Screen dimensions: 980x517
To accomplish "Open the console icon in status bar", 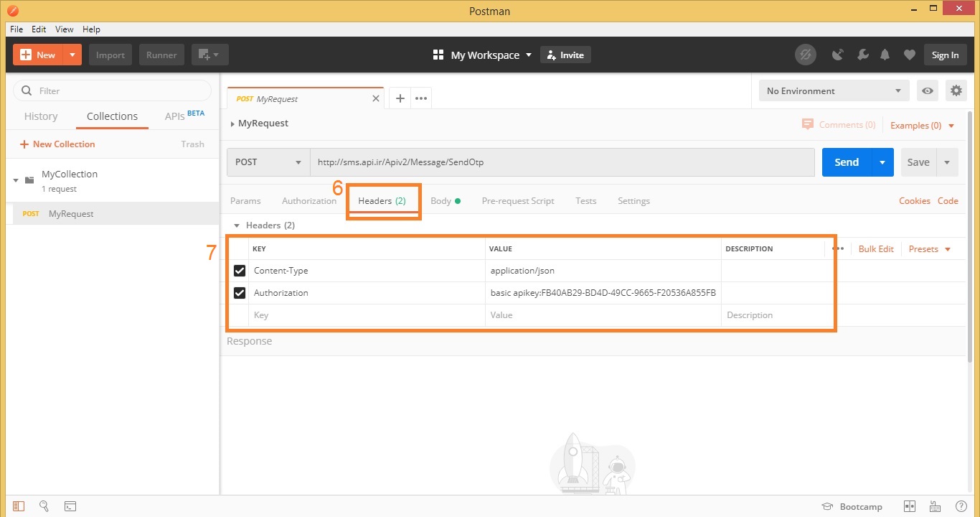I will 70,506.
